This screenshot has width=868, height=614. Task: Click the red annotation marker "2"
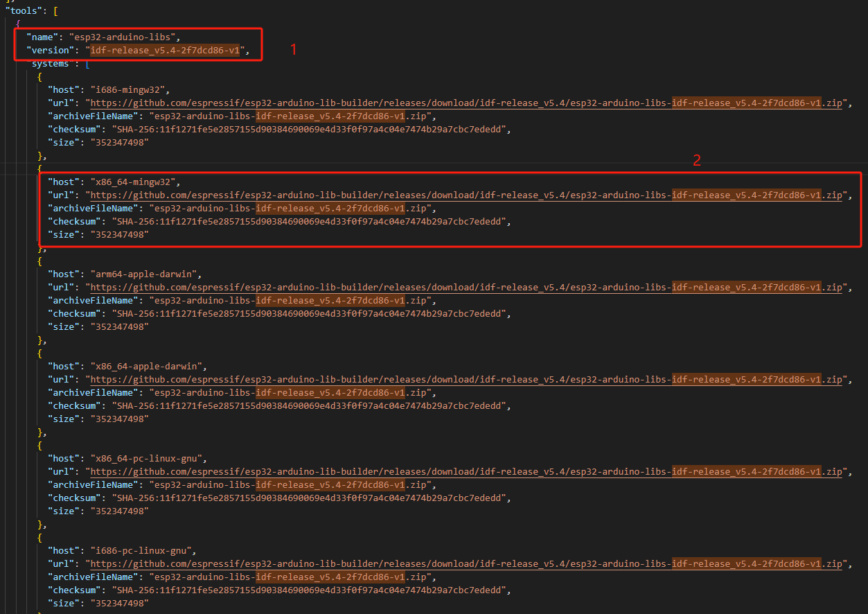tap(697, 160)
